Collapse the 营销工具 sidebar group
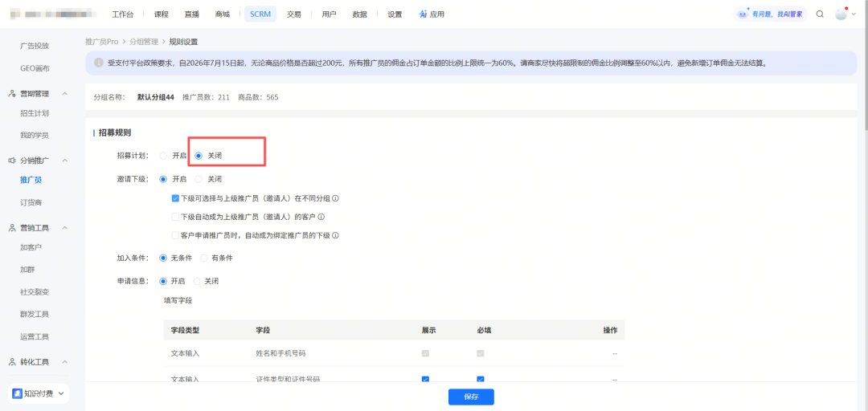This screenshot has height=411, width=868. pos(65,227)
